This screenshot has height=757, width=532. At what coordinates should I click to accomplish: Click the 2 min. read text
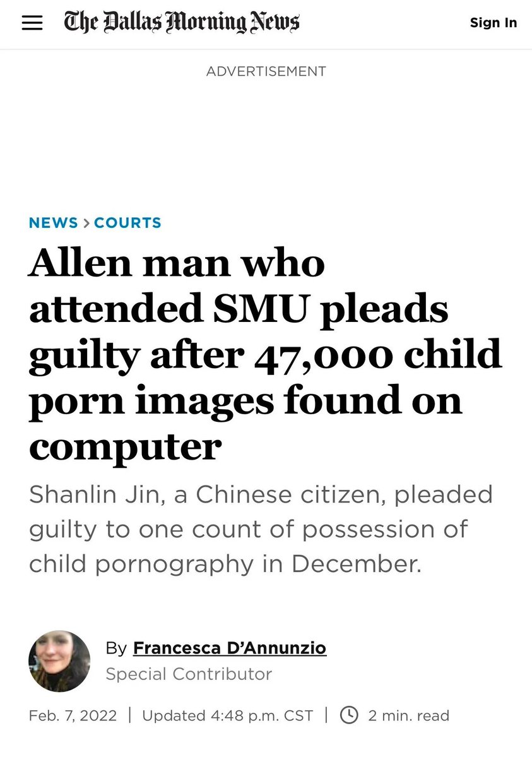coord(408,715)
